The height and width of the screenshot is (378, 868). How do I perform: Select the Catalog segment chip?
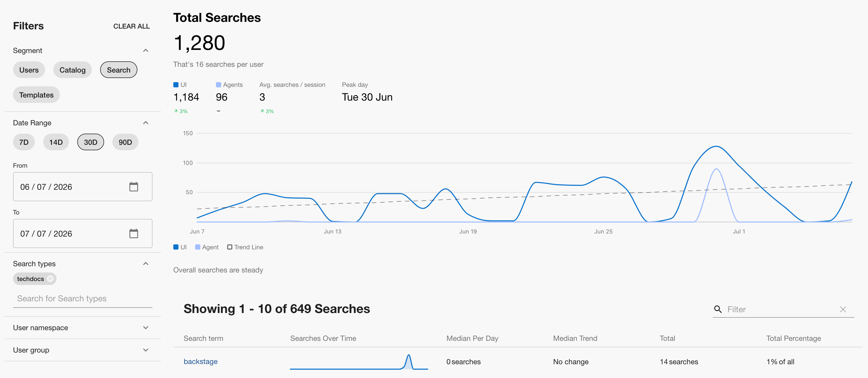[x=72, y=70]
